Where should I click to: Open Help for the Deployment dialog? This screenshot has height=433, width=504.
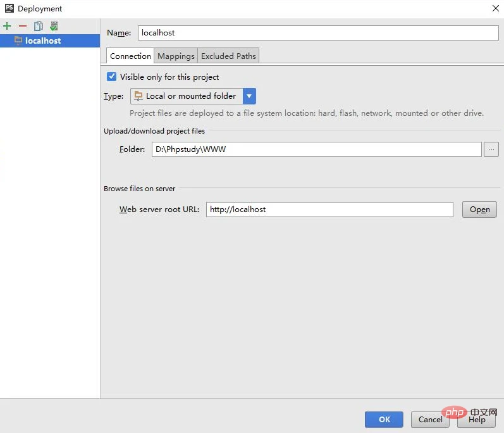[x=477, y=419]
